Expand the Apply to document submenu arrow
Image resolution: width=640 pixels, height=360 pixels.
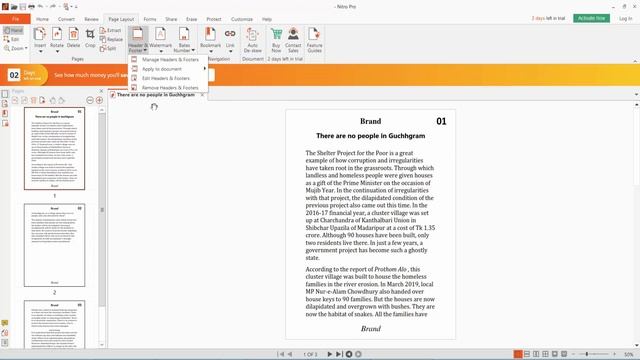204,69
